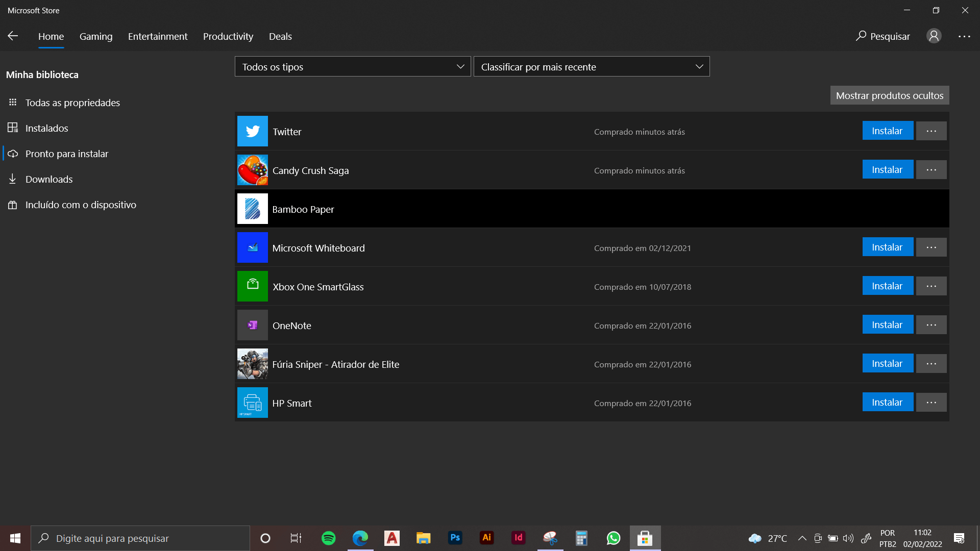Click the taskbar search box
The width and height of the screenshot is (980, 551).
click(140, 538)
